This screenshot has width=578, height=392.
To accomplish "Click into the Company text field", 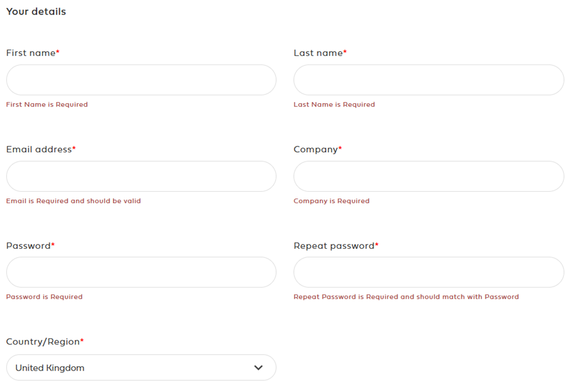I will coord(429,176).
